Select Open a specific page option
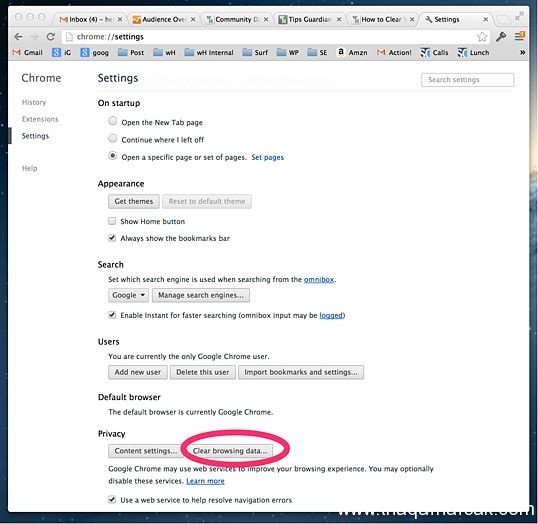 coord(113,156)
